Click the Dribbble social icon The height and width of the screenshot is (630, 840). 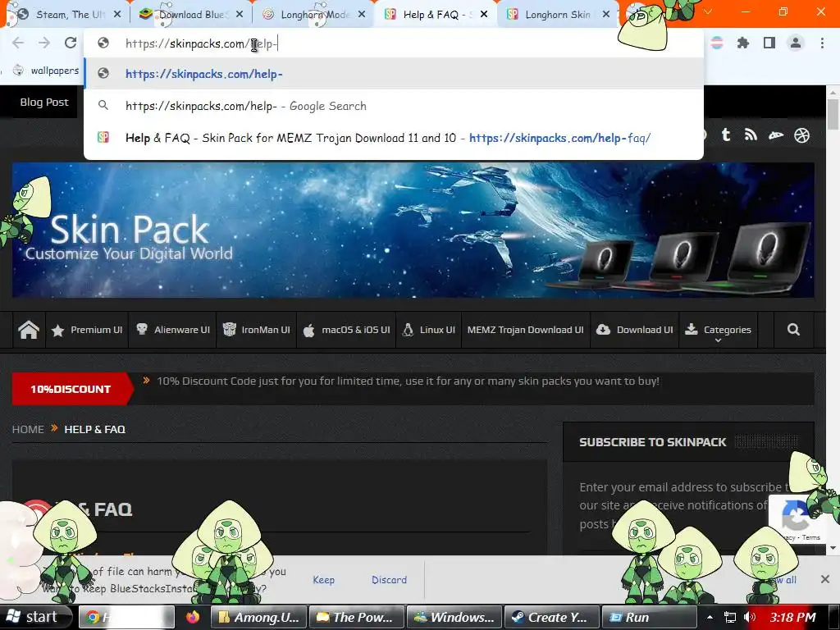(x=801, y=135)
